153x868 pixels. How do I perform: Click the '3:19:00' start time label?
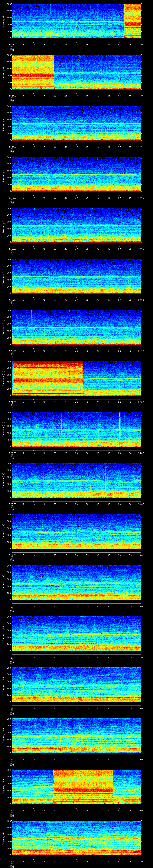pyautogui.click(x=12, y=300)
